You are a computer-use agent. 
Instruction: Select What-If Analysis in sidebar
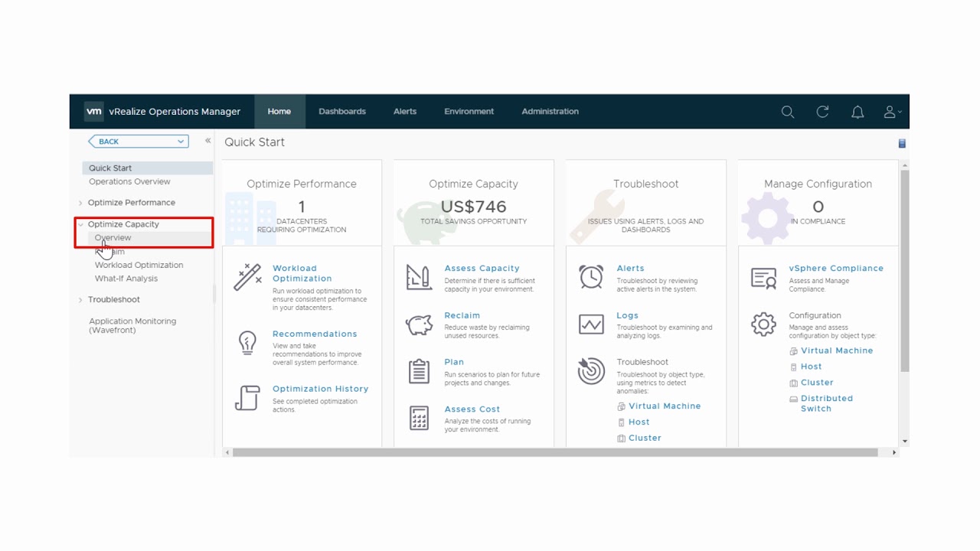(126, 279)
